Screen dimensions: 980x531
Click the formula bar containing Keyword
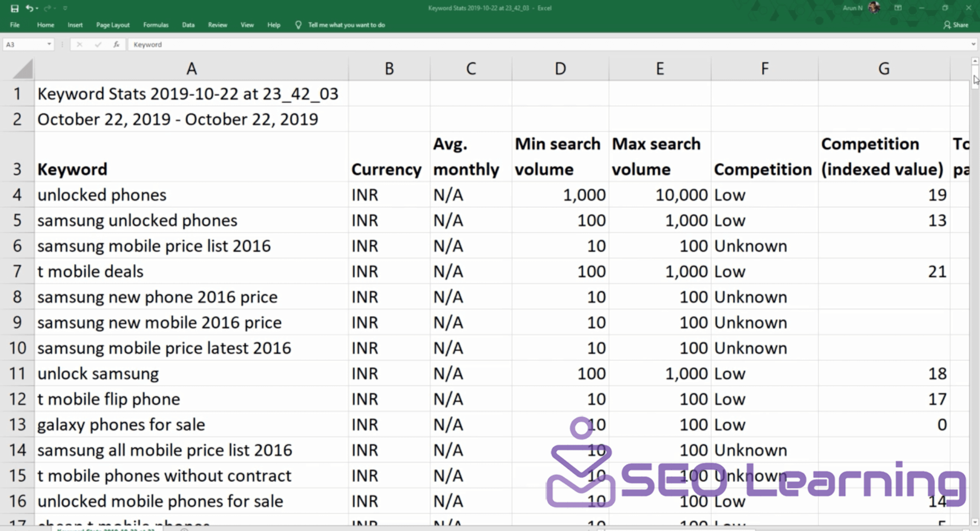pos(548,44)
